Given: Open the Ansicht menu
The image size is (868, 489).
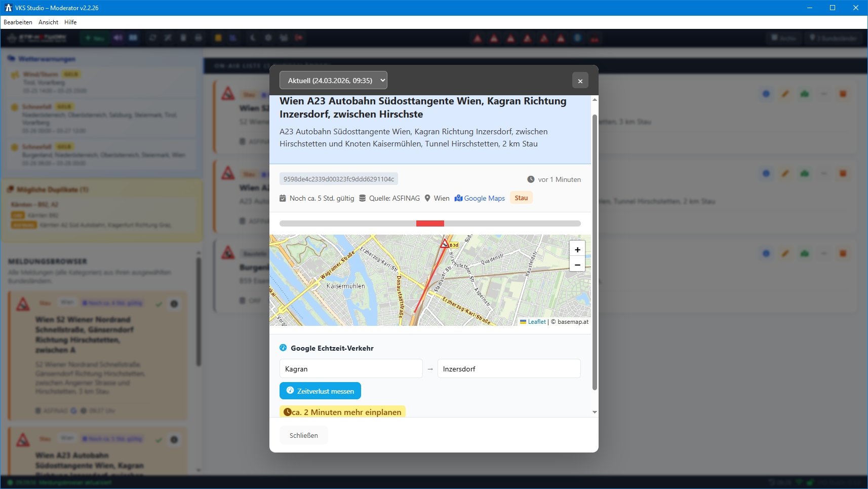Looking at the screenshot, I should pos(48,22).
